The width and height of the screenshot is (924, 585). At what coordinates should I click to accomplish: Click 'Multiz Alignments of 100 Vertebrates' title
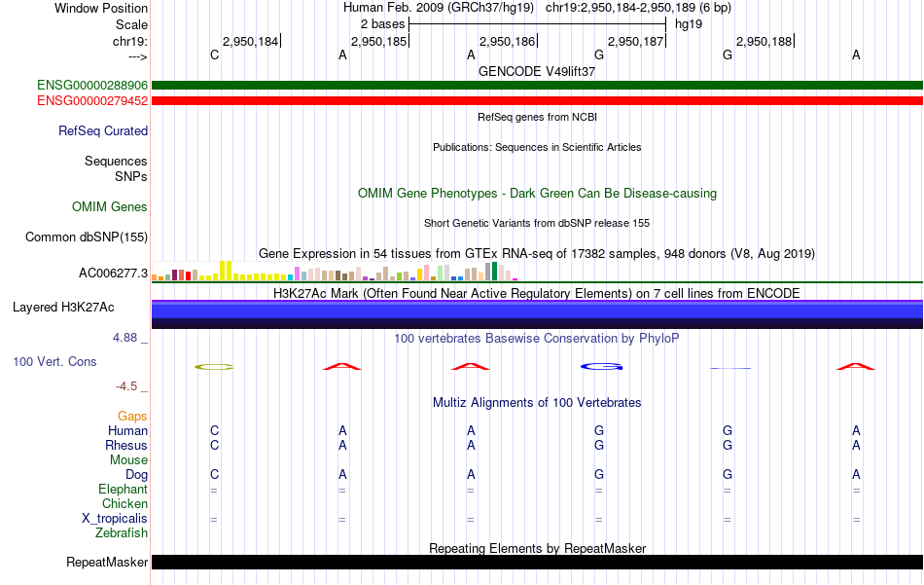[x=537, y=403]
